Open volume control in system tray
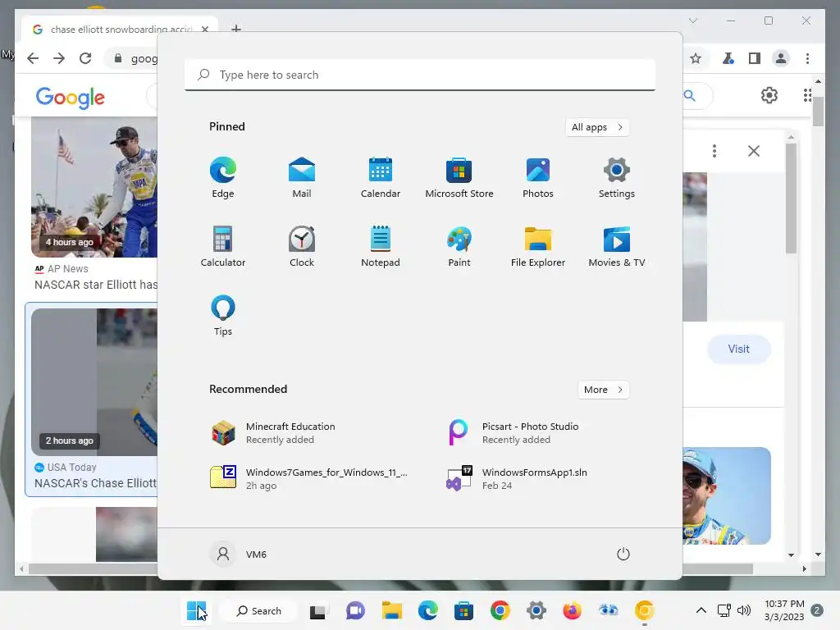 pyautogui.click(x=744, y=610)
